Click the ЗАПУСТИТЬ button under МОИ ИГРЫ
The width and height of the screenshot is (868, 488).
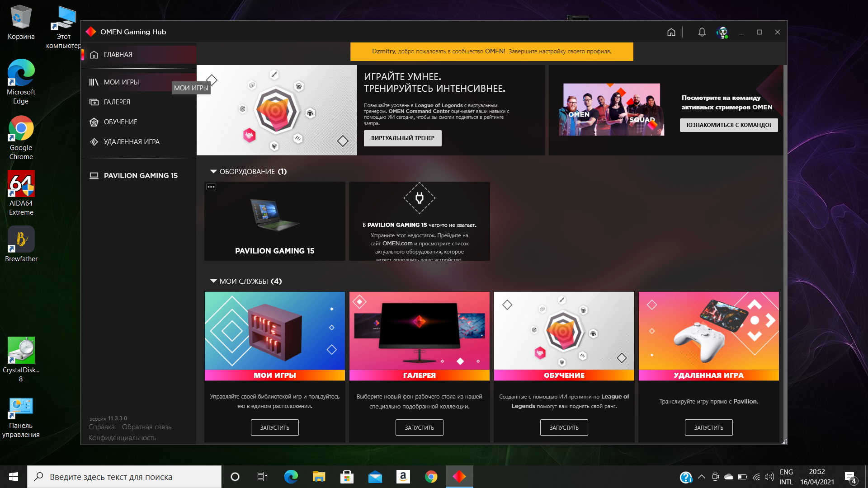[x=274, y=427]
